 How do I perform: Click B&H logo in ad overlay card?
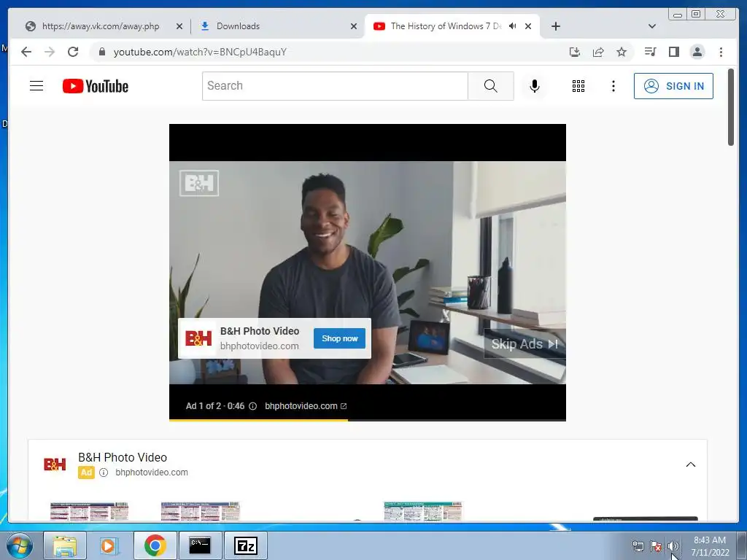click(198, 338)
